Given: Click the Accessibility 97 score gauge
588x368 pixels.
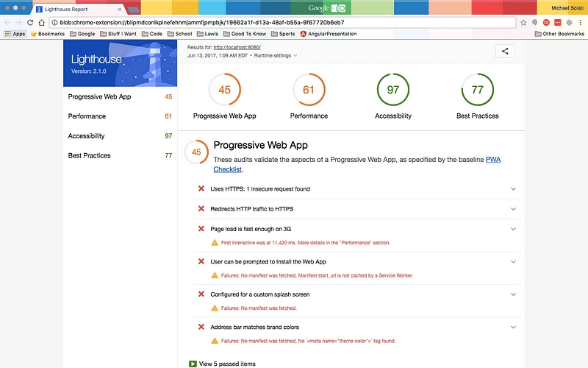Looking at the screenshot, I should point(393,89).
